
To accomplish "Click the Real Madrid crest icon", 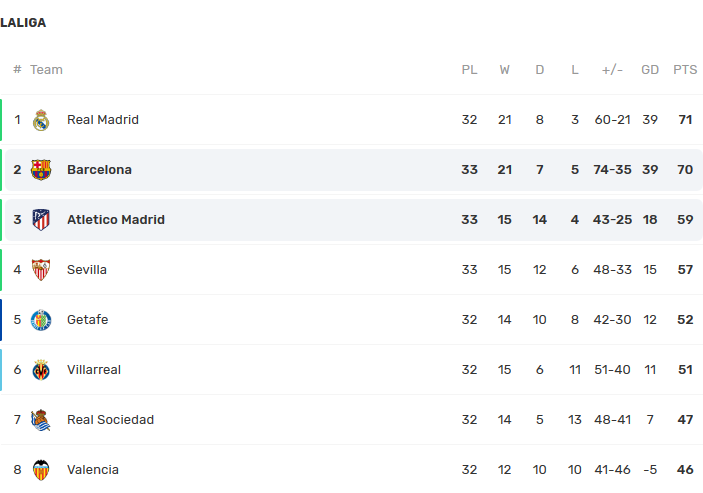I will coord(41,120).
